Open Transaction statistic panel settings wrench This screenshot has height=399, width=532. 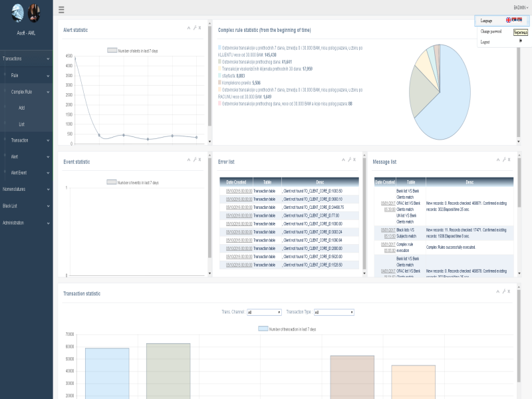504,291
